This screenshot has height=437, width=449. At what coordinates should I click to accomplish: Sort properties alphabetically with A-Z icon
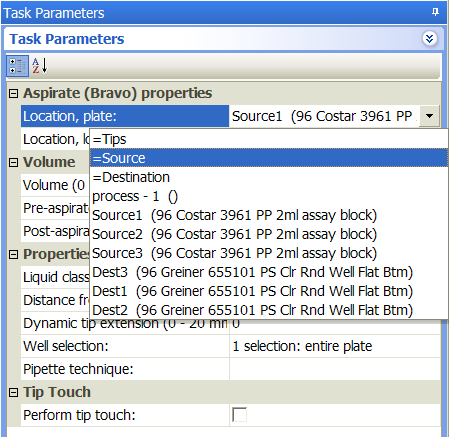pyautogui.click(x=40, y=66)
